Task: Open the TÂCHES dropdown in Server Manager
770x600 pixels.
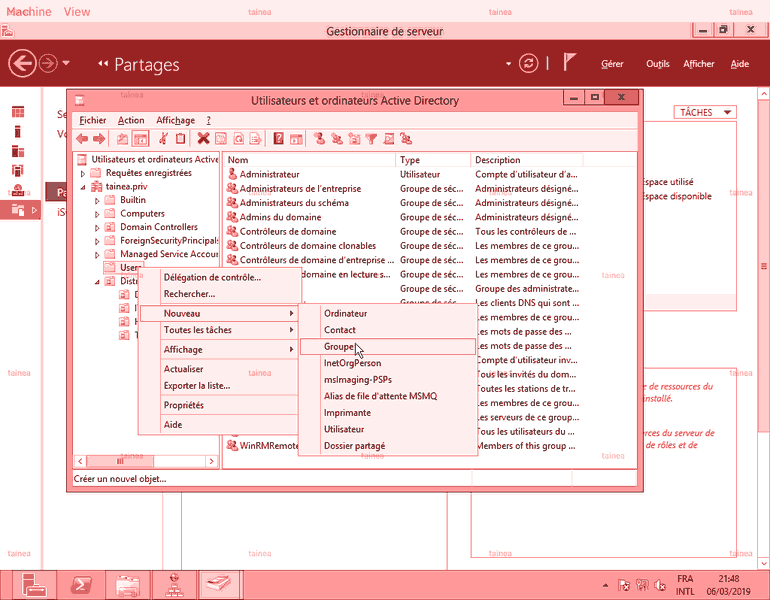Action: coord(705,112)
